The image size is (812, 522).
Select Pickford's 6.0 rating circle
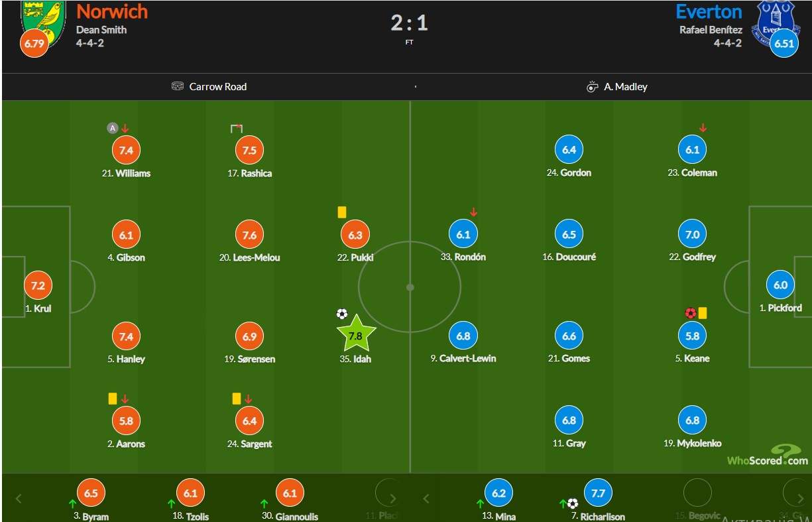[780, 285]
